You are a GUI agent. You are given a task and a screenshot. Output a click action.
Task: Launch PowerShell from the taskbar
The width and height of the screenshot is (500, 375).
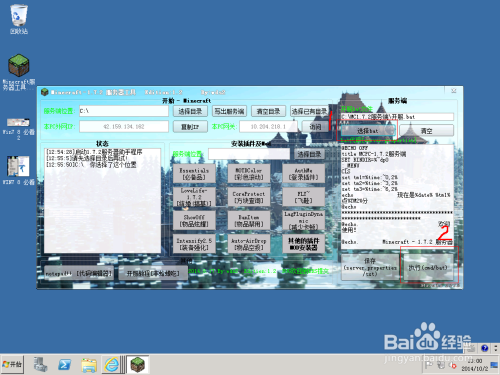pyautogui.click(x=64, y=364)
